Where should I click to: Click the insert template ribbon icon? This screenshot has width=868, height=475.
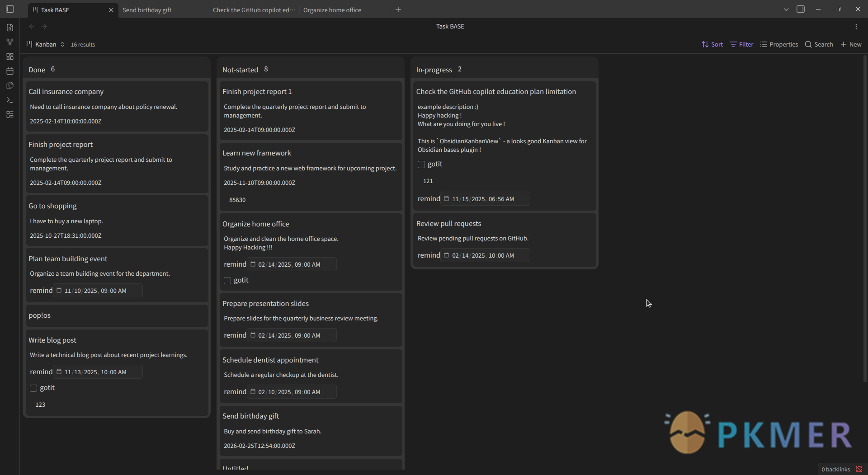coord(10,85)
